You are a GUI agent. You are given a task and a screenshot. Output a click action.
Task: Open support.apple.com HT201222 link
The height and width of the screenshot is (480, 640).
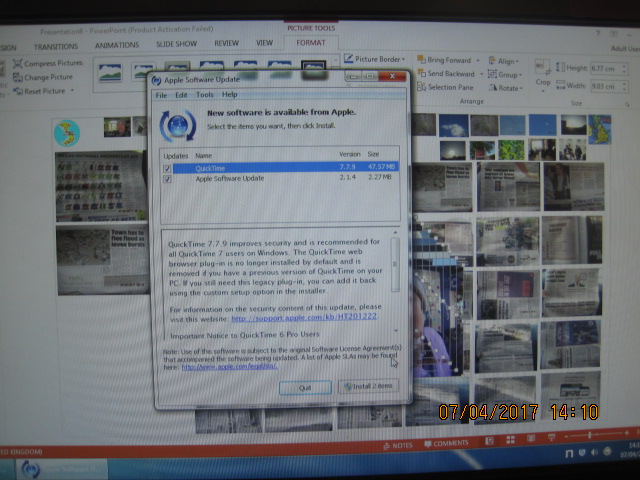[304, 316]
